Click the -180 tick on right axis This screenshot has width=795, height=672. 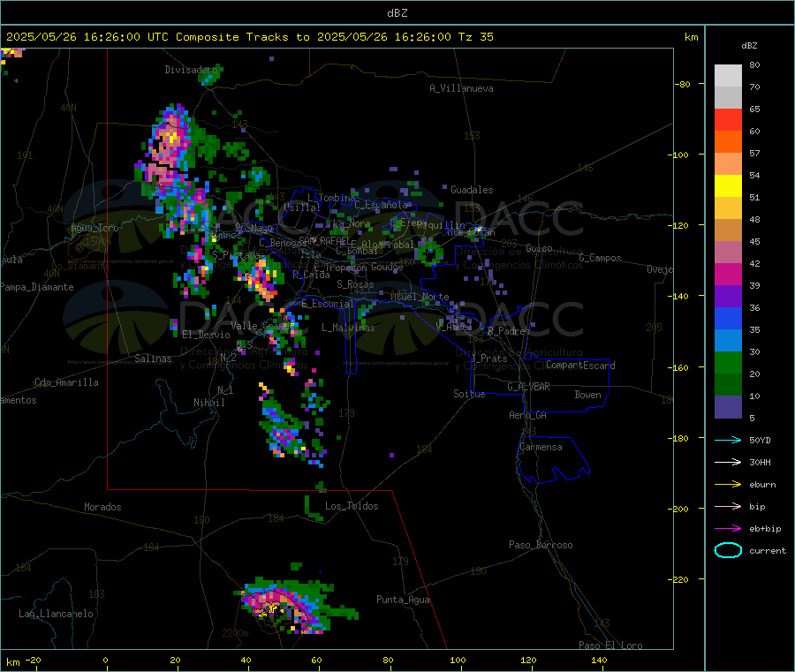(679, 438)
